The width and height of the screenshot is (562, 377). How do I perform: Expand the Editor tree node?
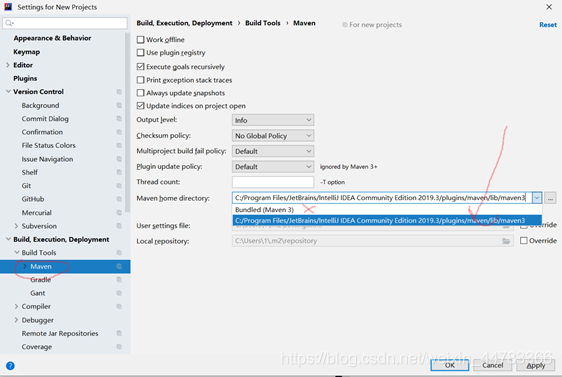[x=8, y=65]
